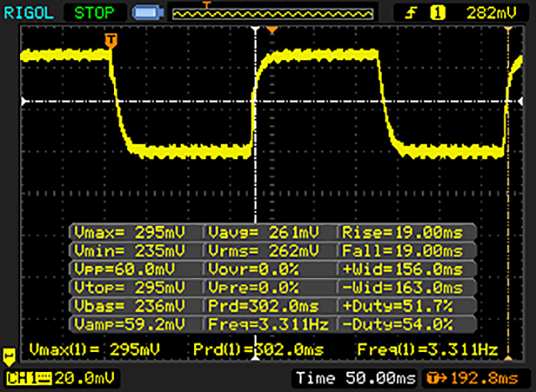Click the Prd(1)=302.0ms bottom readout
The height and width of the screenshot is (392, 536).
tap(259, 349)
